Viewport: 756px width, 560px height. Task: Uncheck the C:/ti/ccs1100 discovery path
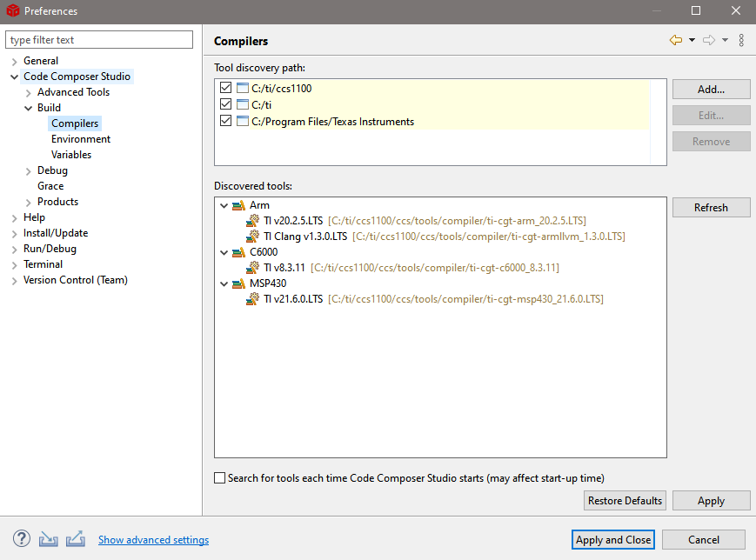click(226, 89)
